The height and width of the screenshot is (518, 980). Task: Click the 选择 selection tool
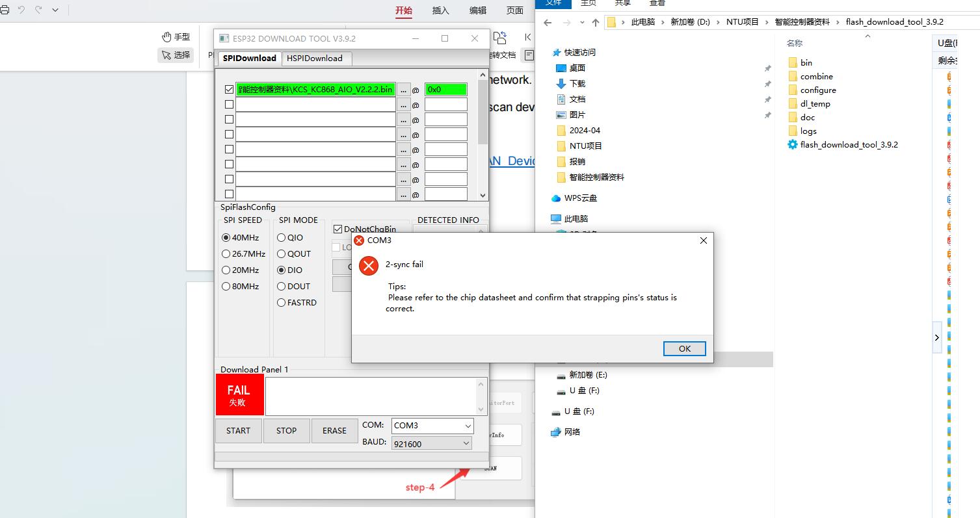[x=176, y=55]
